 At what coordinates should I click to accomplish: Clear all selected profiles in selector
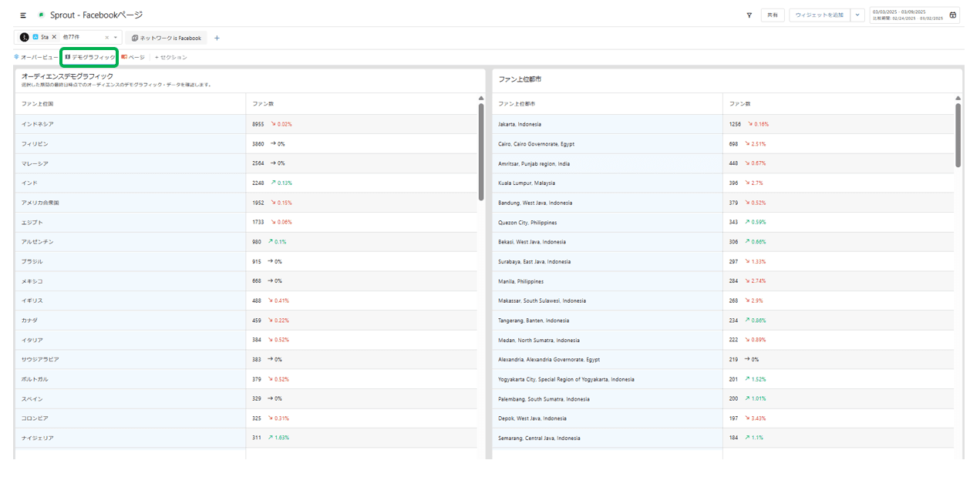(106, 37)
